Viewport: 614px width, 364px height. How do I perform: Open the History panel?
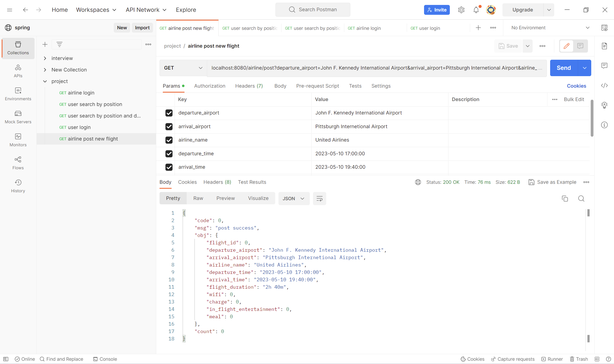click(18, 186)
